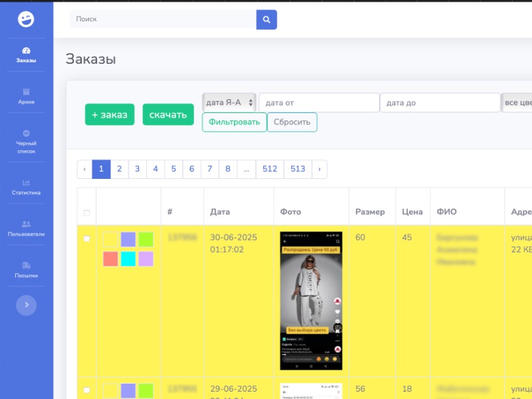Open Черный список sidebar icon
Screen dimensions: 532x399
click(26, 134)
